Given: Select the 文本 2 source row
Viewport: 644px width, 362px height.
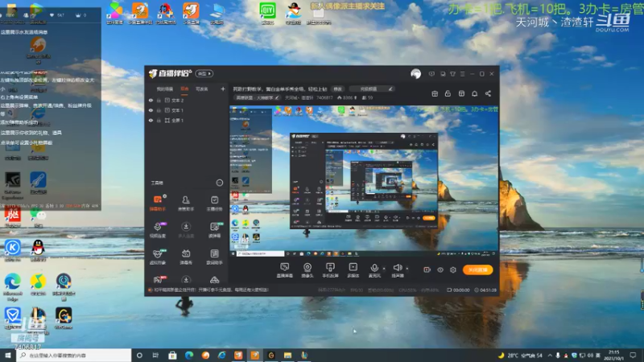Looking at the screenshot, I should [x=187, y=100].
